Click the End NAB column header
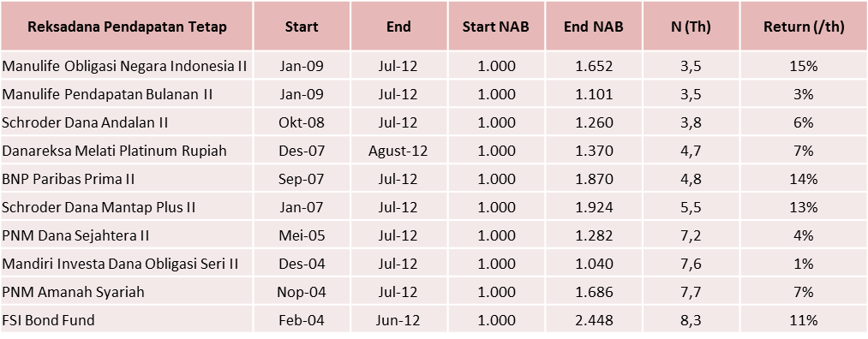 [594, 27]
